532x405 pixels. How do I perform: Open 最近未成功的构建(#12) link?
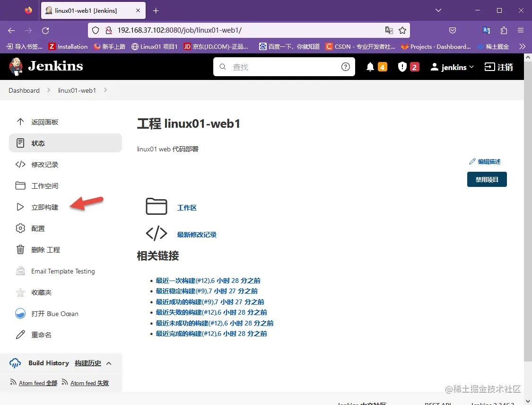coord(215,323)
